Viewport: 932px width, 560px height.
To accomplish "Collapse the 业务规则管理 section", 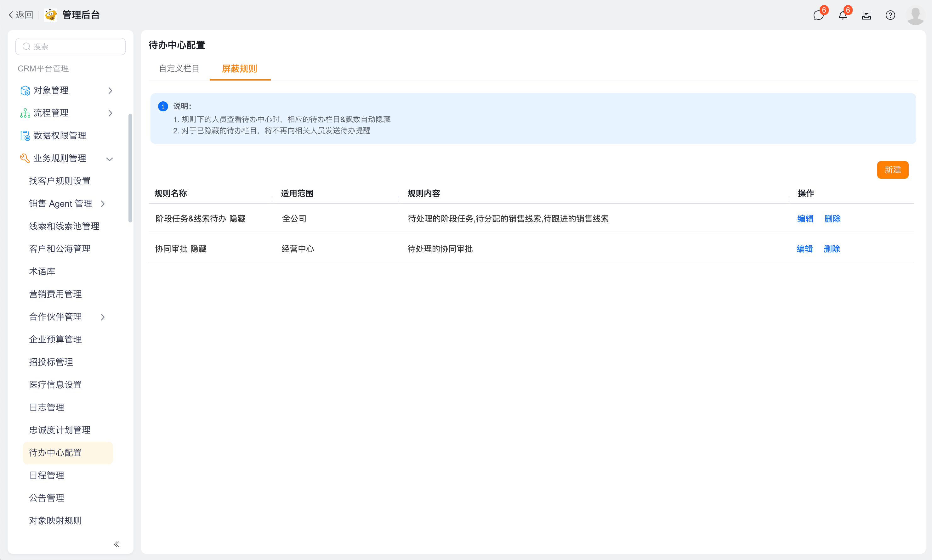I will point(110,159).
